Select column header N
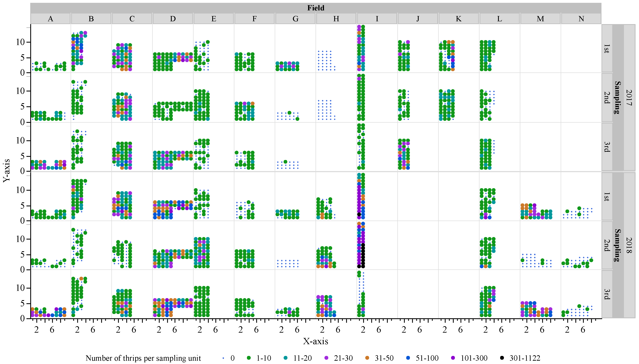Viewport: 639px width, 364px height. pos(581,19)
